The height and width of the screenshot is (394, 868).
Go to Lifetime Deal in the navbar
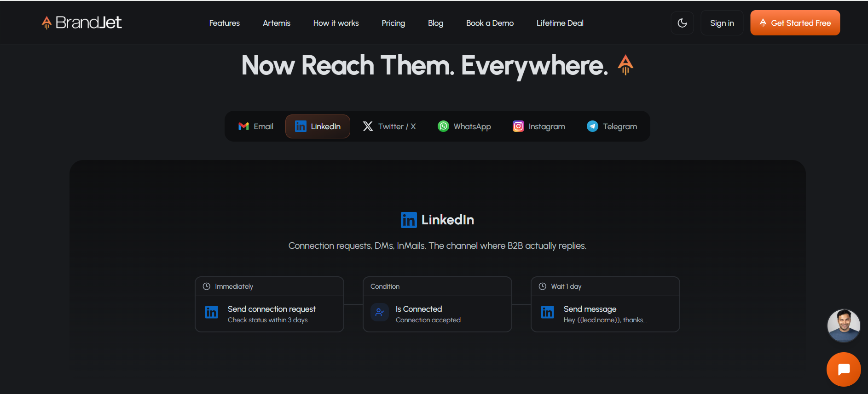560,23
